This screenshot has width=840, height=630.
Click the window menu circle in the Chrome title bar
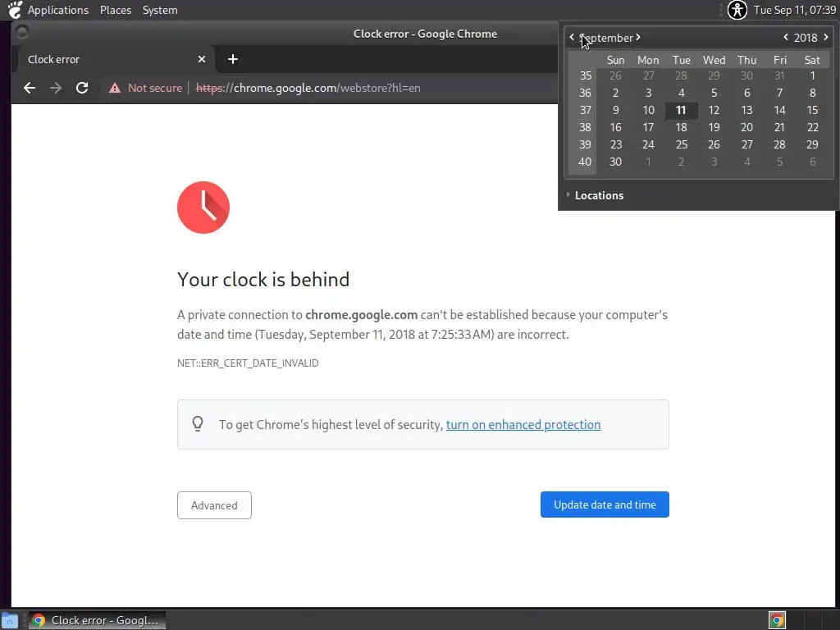click(x=22, y=33)
